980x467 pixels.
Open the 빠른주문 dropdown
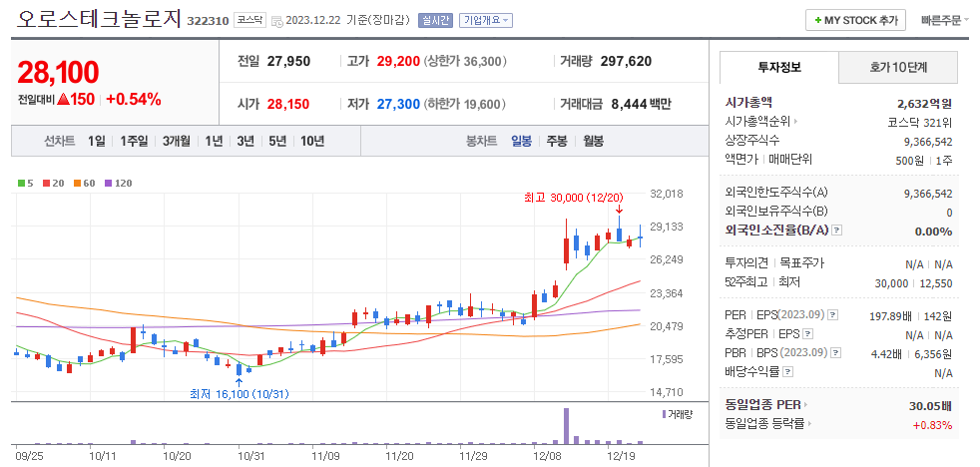(x=945, y=21)
